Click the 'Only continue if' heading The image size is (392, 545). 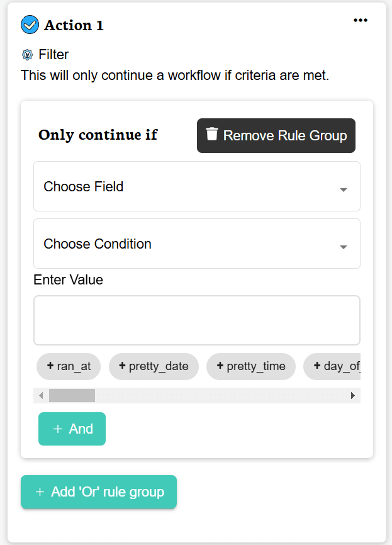(98, 135)
